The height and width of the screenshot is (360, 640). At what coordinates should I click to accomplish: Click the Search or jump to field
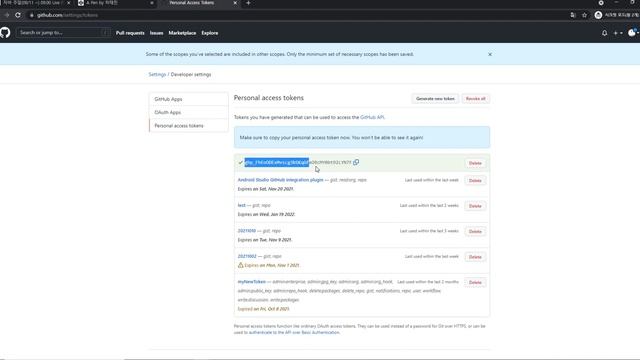click(63, 33)
